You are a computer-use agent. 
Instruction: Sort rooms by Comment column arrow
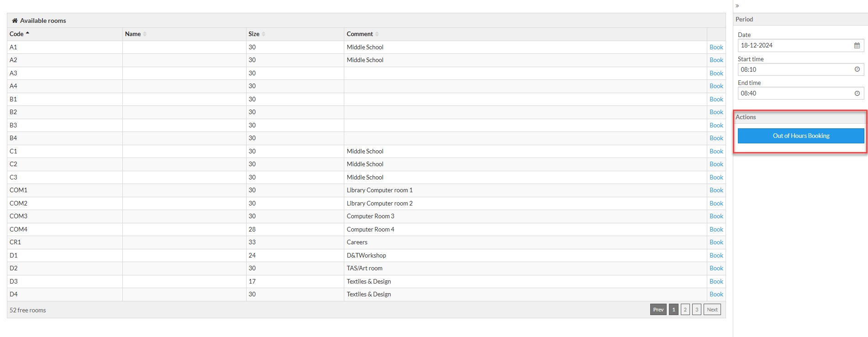377,34
